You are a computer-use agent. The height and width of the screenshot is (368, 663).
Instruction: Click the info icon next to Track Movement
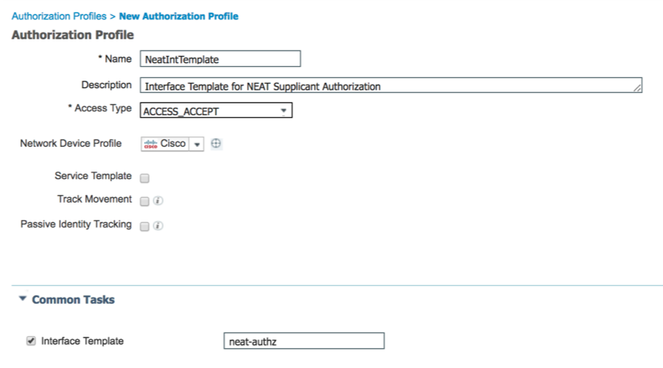pos(158,200)
